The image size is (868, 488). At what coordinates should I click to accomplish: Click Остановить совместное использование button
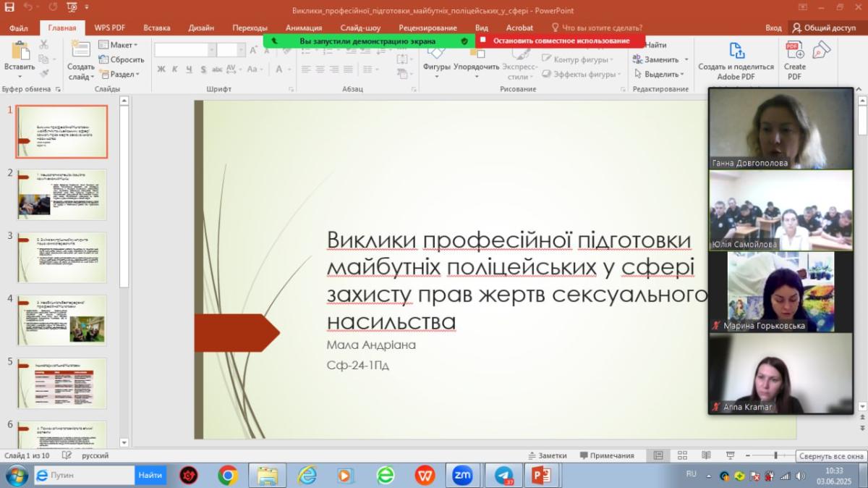click(561, 41)
